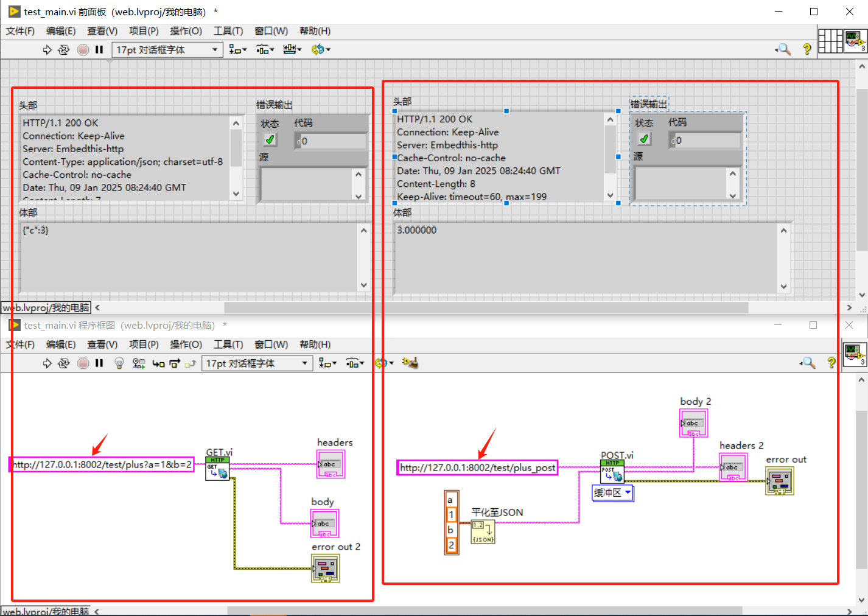Open 文件(F) menu in front panel

(x=20, y=31)
